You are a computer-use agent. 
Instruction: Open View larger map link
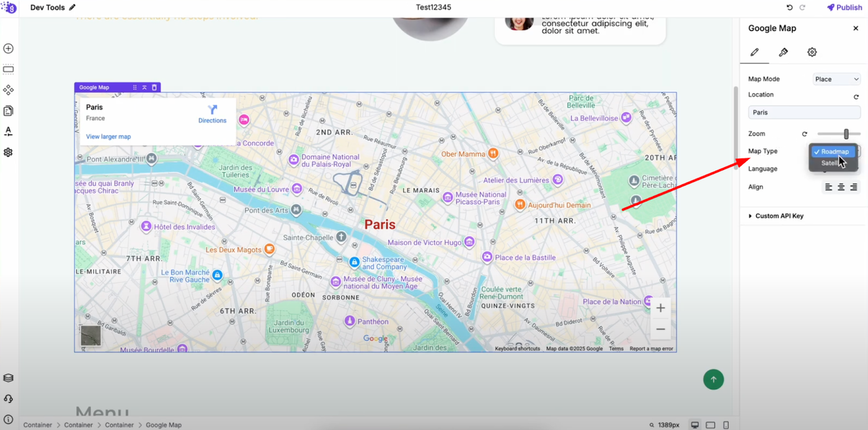coord(108,137)
